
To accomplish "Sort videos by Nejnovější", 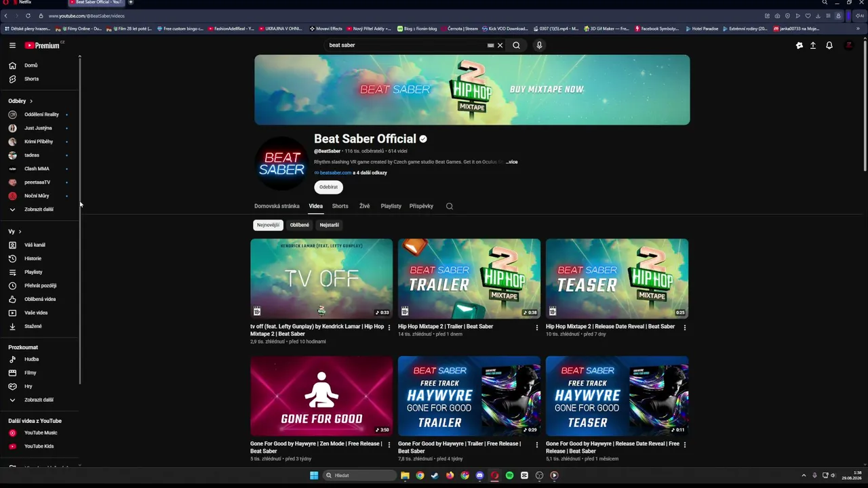I will pyautogui.click(x=268, y=225).
